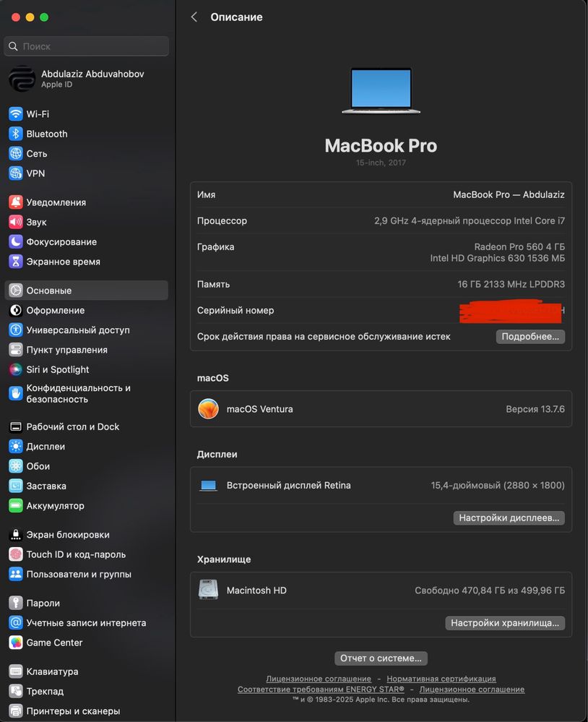Open Рабочий стол и Dock icon
Screen dimensions: 588x722
16,427
